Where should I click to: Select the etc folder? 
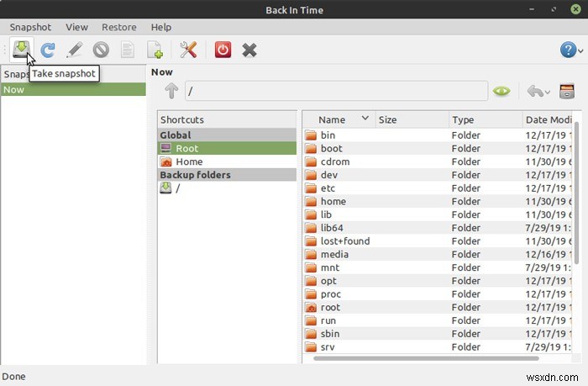coord(438,188)
